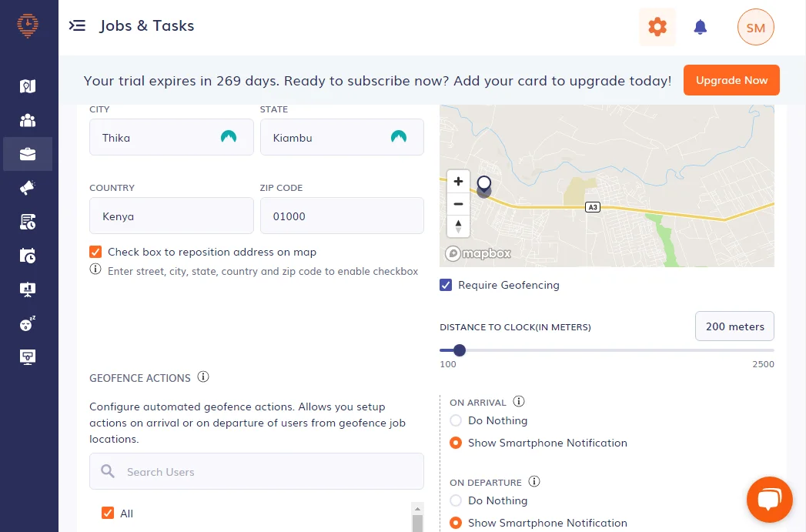This screenshot has height=532, width=806.
Task: Uncheck reposition address on map checkbox
Action: click(95, 251)
